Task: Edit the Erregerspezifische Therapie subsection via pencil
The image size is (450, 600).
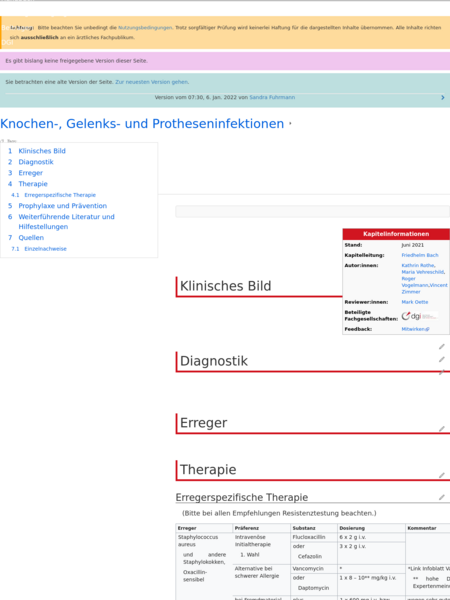Action: point(442,497)
